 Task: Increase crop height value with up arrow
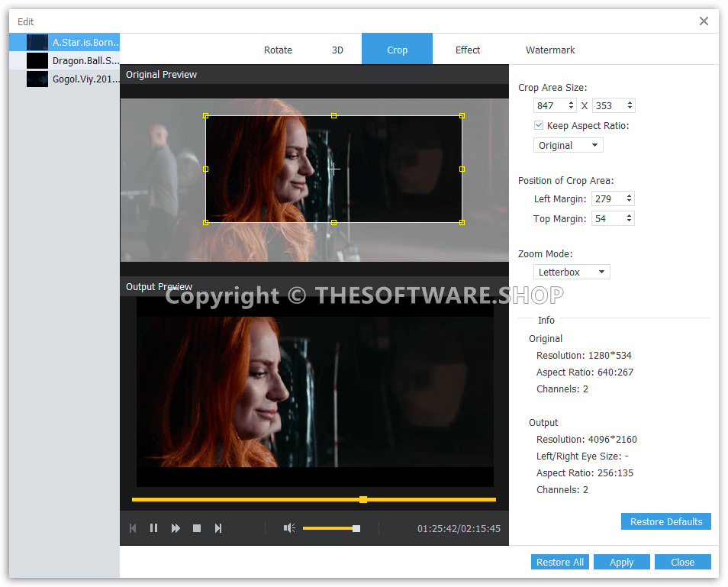point(630,102)
